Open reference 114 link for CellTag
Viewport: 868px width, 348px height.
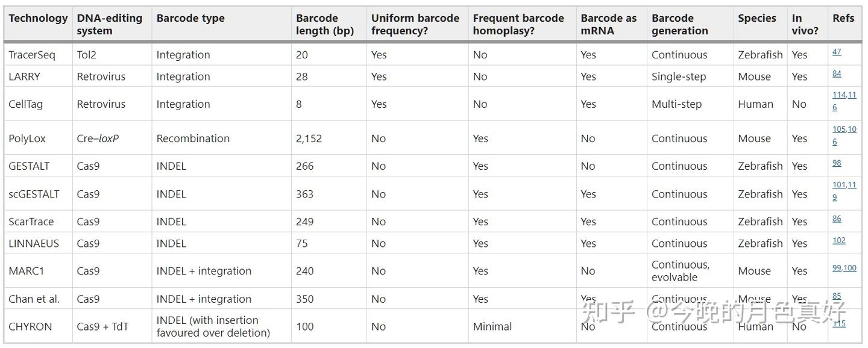839,95
